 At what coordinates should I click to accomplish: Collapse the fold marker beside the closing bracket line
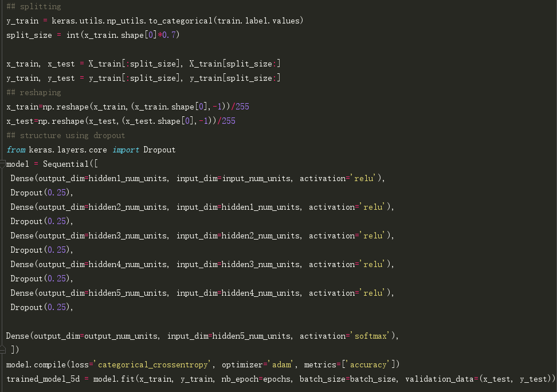tap(3, 350)
